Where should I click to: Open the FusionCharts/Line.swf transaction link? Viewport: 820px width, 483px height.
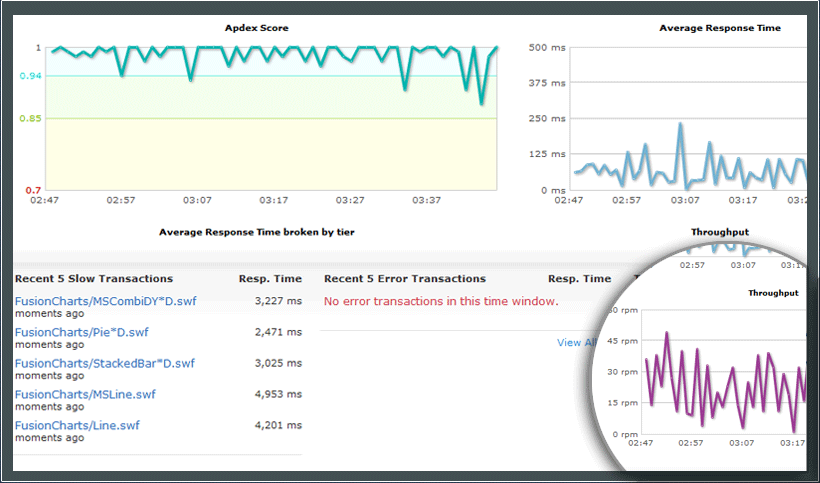[77, 426]
